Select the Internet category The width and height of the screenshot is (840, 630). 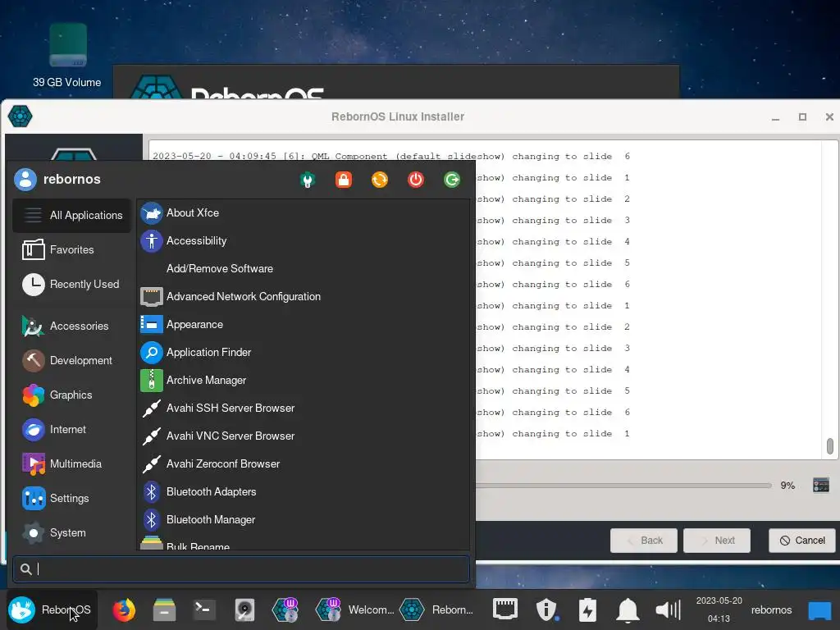[x=72, y=430]
